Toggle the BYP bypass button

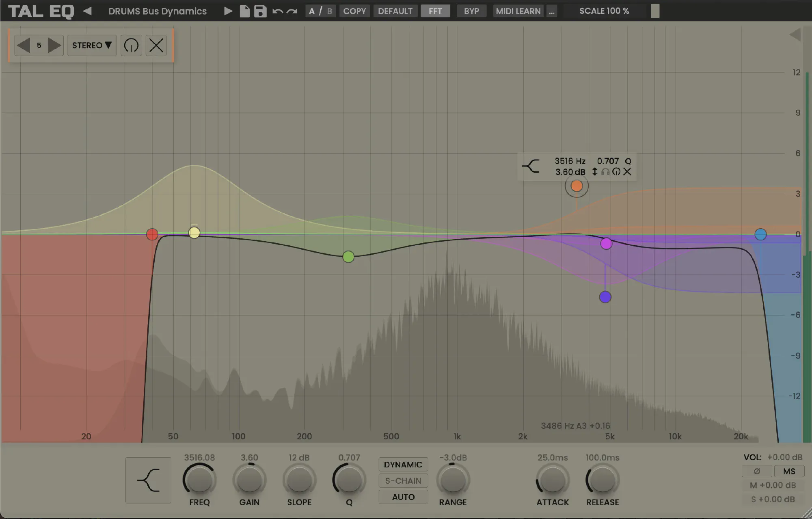tap(471, 11)
